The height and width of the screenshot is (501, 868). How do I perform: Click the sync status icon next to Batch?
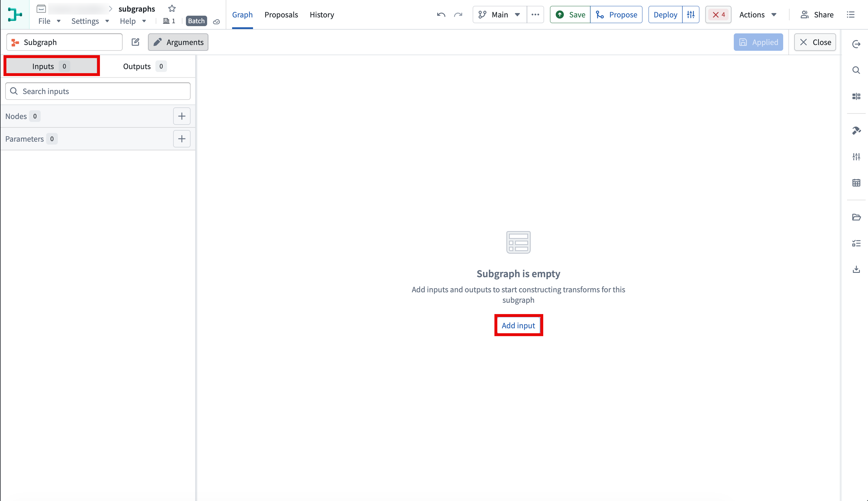[216, 21]
